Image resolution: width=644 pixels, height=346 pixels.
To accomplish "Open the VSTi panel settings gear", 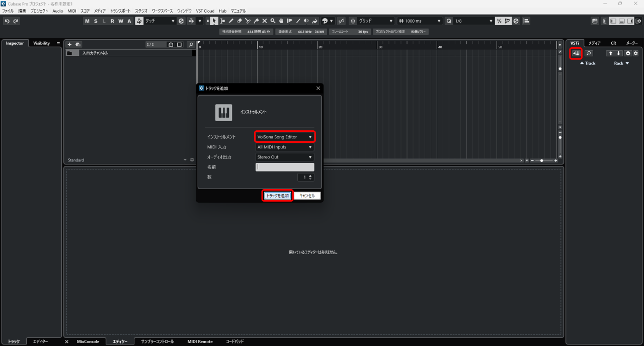I will point(636,53).
